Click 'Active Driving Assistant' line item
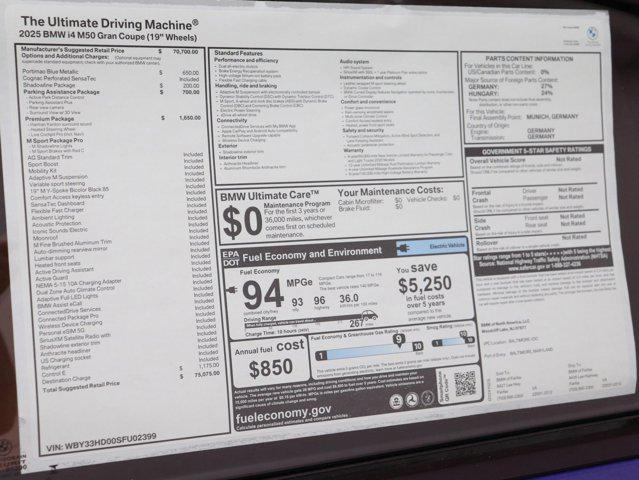The width and height of the screenshot is (639, 480). pos(64,270)
